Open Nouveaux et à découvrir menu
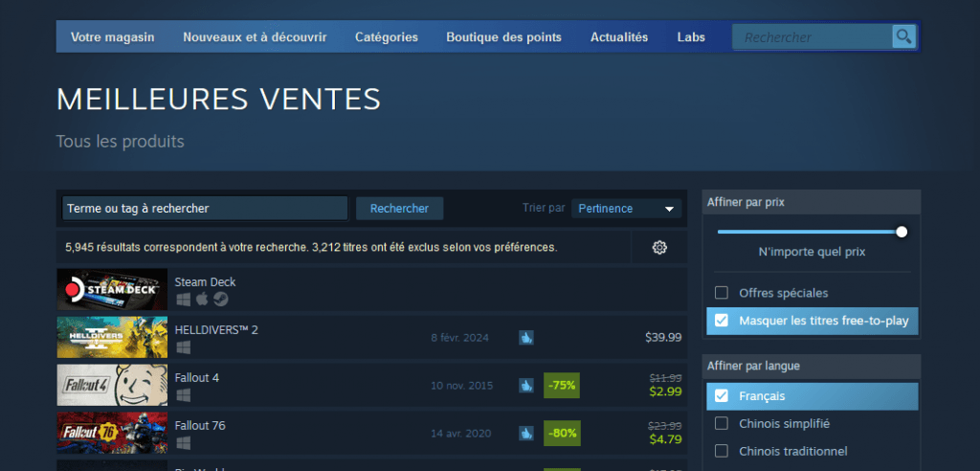Viewport: 980px width, 471px height. (255, 37)
